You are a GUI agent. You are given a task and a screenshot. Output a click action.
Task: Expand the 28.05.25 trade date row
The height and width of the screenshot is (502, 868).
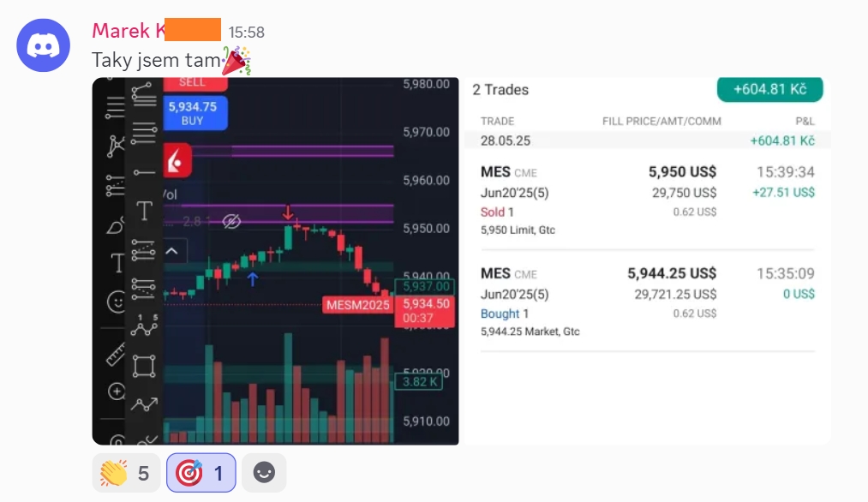coord(647,140)
